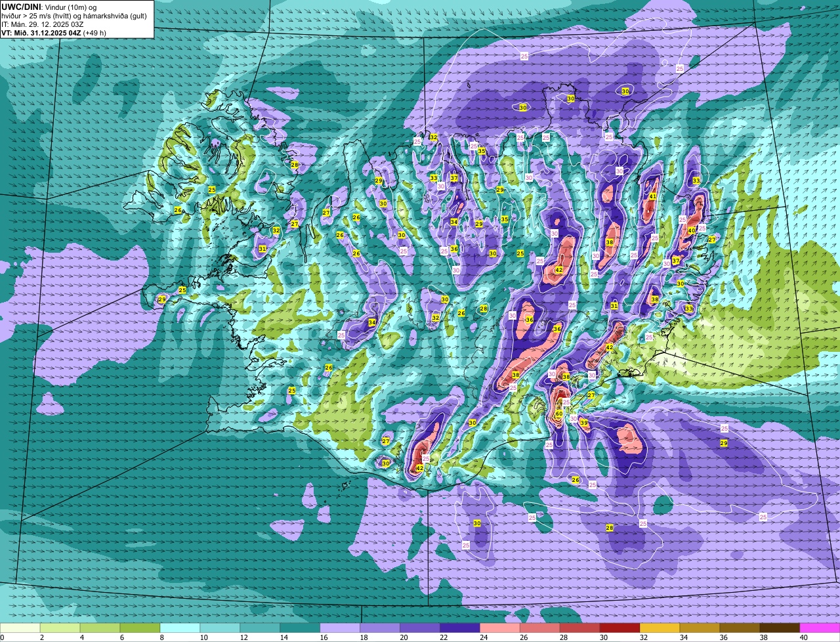
Task: Select the magenta above-40 m/s legend swatch
Action: (x=820, y=628)
